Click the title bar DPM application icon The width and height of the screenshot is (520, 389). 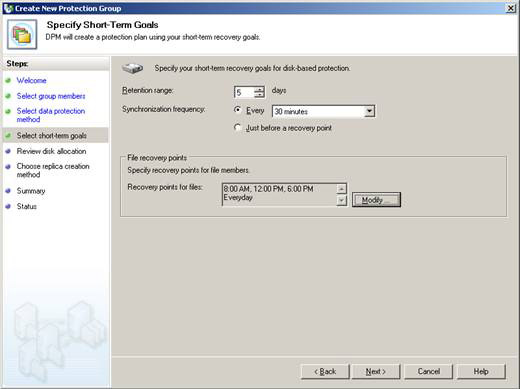(8, 8)
